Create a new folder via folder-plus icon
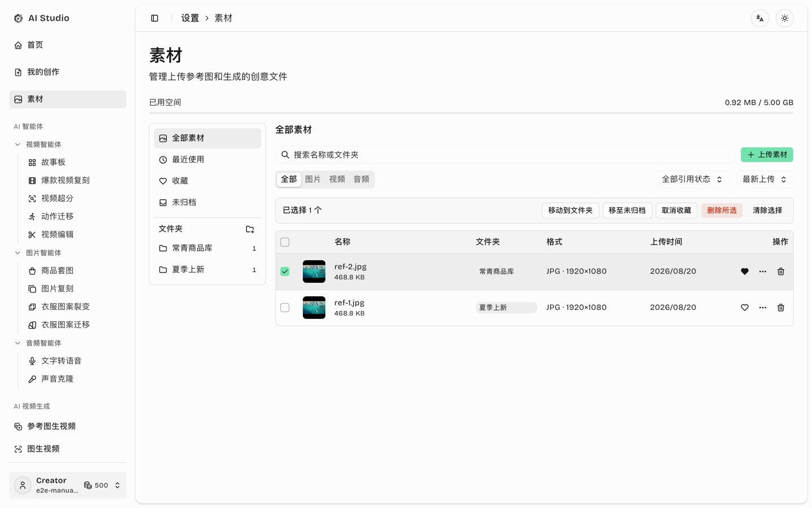Screen dimensions: 812x508 click(x=250, y=229)
